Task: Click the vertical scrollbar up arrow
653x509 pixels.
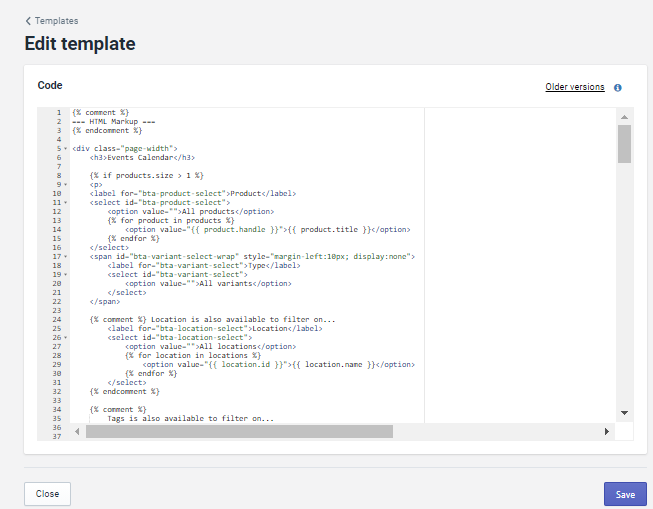Action: point(624,116)
